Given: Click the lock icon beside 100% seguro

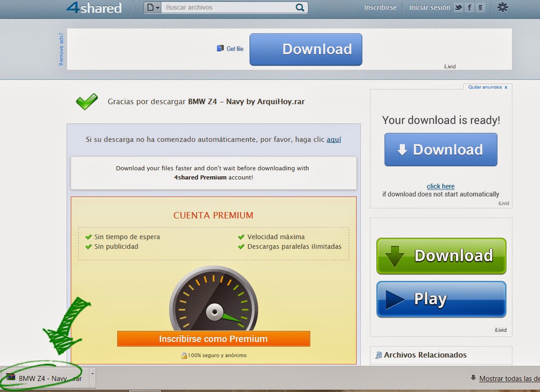Looking at the screenshot, I should point(184,356).
